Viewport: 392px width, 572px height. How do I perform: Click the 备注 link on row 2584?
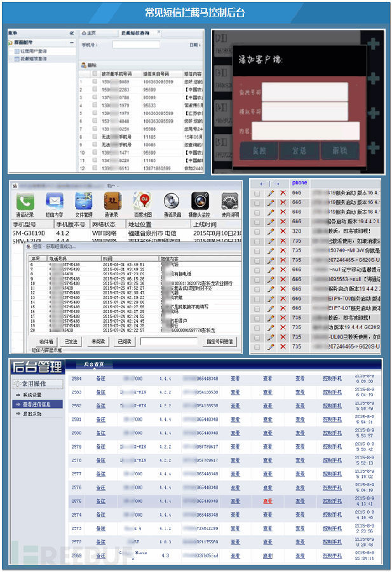[x=100, y=379]
